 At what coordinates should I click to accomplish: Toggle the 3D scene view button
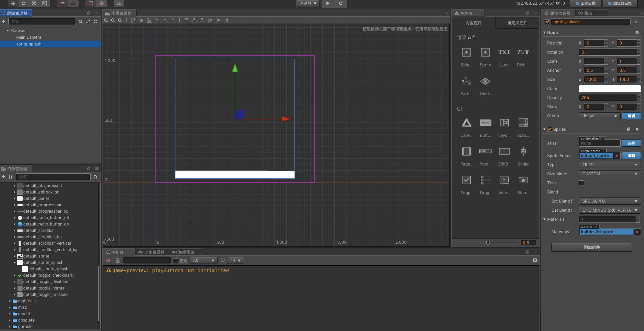point(119,3)
